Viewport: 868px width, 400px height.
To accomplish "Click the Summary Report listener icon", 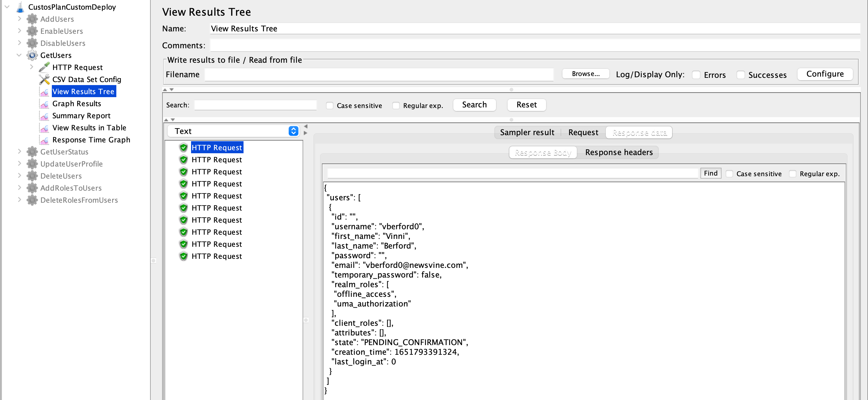I will click(44, 116).
